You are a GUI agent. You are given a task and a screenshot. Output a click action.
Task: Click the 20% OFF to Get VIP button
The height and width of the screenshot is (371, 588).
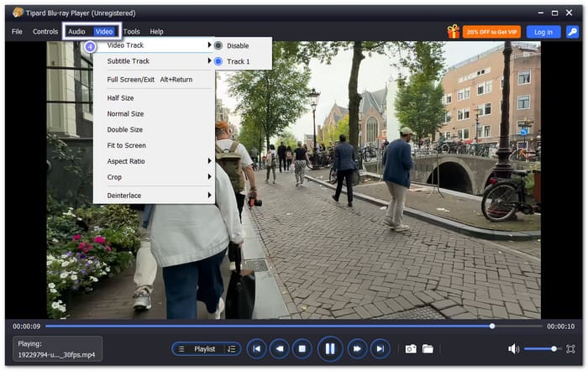click(491, 32)
